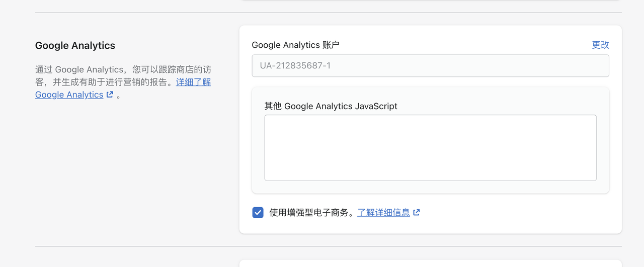Image resolution: width=644 pixels, height=267 pixels.
Task: Focus the 其他 Google Analytics JavaScript text area
Action: (x=430, y=148)
